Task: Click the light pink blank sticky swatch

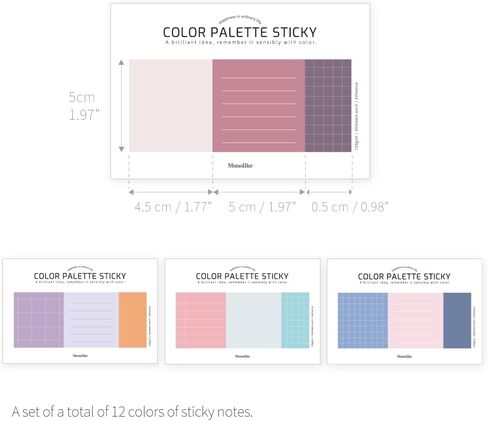Action: click(171, 106)
